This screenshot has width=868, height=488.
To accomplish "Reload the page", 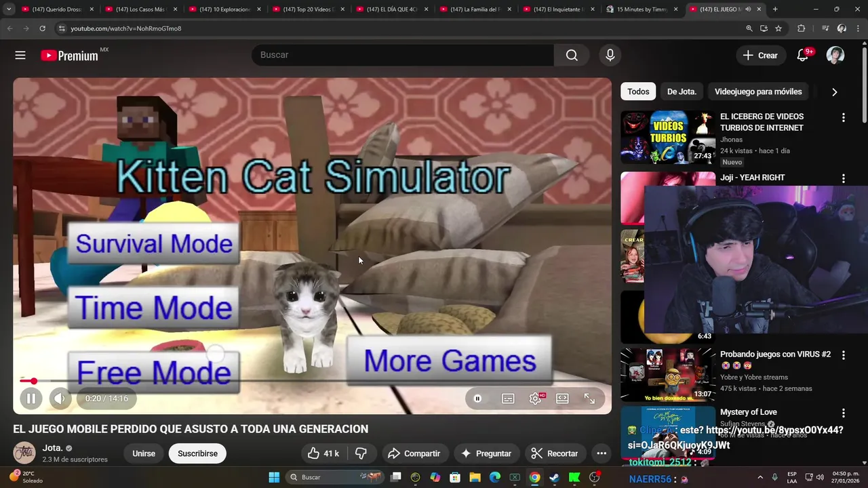I will point(42,28).
